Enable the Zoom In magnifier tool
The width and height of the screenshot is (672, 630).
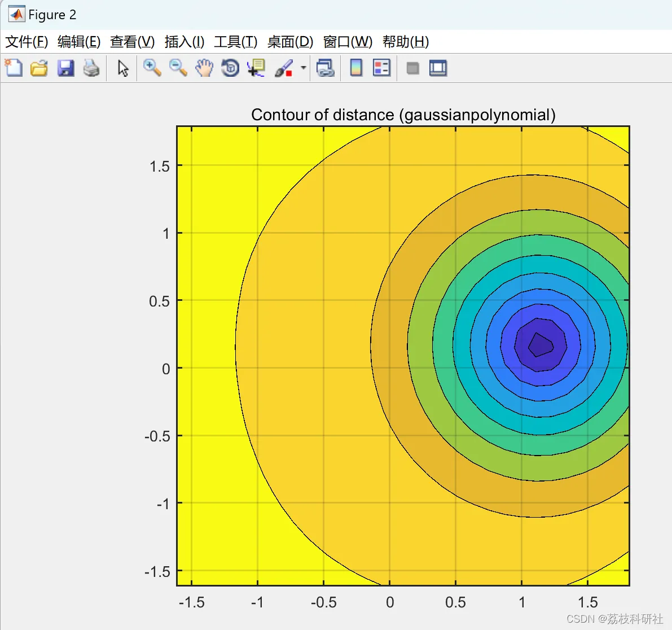[x=152, y=68]
